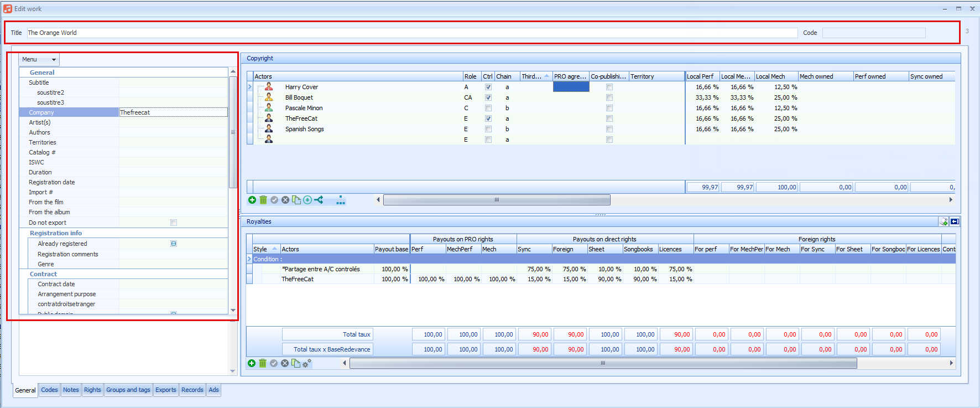Check the Co-publishing box for Pascale Minon
This screenshot has width=980, height=408.
[609, 108]
